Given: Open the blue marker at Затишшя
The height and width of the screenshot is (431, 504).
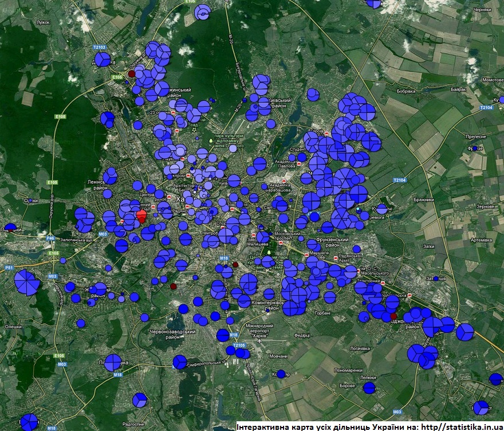Looking at the screenshot, I should (436, 279).
